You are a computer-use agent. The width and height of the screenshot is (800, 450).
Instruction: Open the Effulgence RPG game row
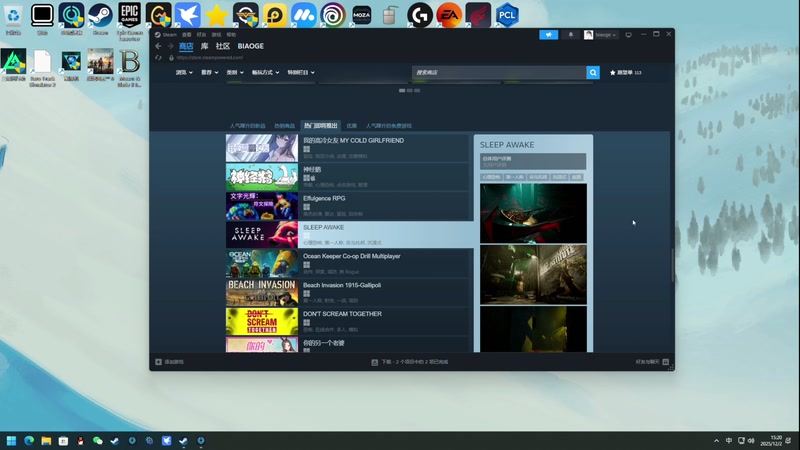click(x=347, y=206)
